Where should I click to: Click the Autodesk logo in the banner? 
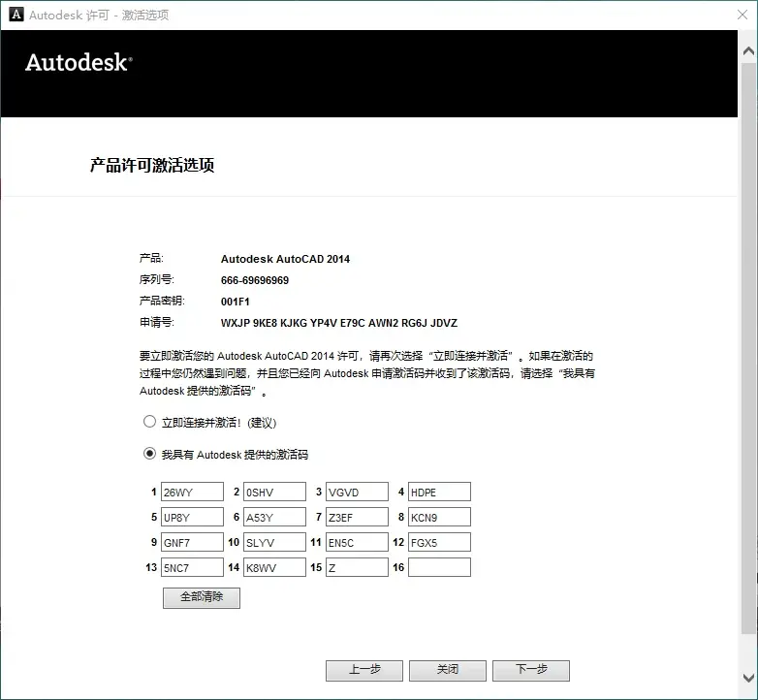coord(79,62)
